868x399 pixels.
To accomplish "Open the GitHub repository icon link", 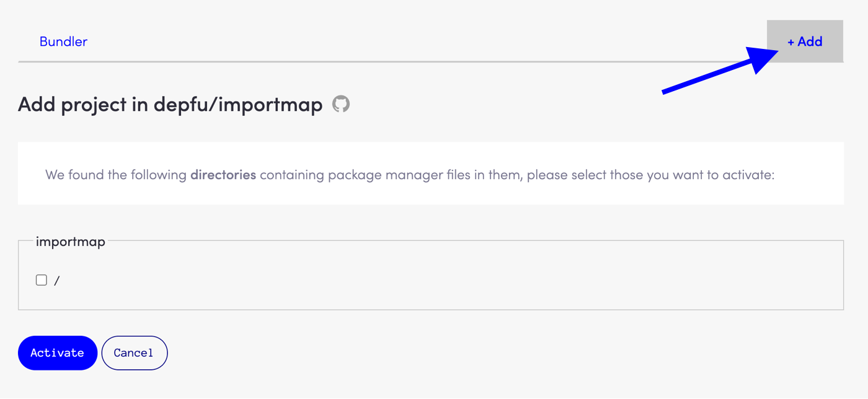I will pyautogui.click(x=341, y=104).
